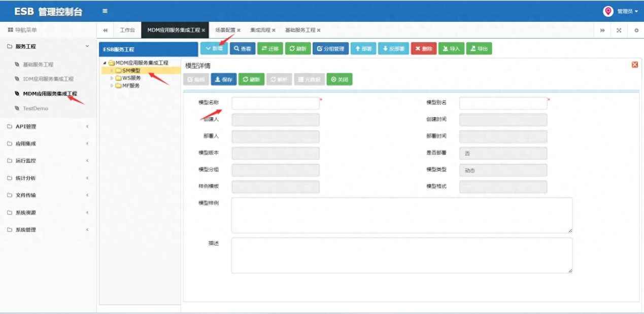Viewport: 644px width, 314px height.
Task: Click the green 刷新 button in the main toolbar
Action: (x=298, y=49)
